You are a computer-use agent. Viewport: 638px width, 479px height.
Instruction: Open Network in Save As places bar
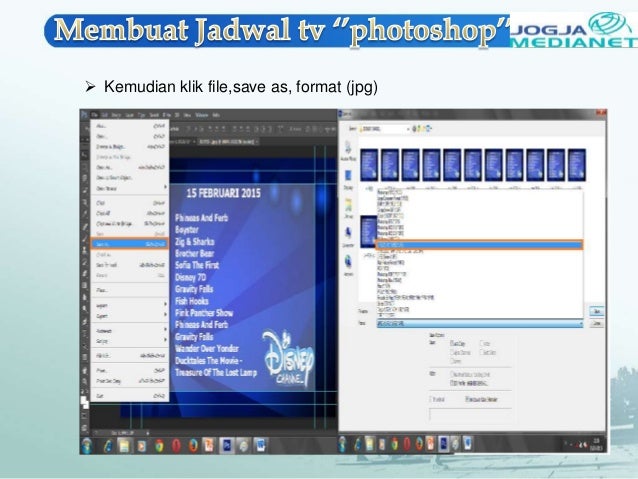[x=348, y=266]
